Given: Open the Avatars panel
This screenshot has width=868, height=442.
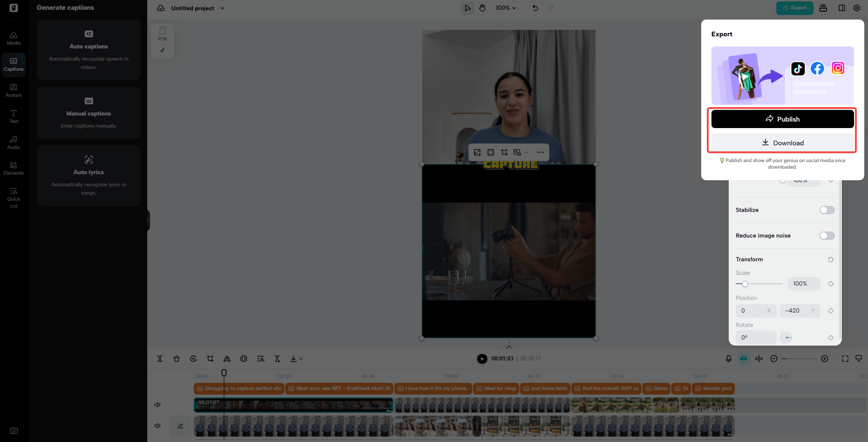Looking at the screenshot, I should click(x=14, y=89).
